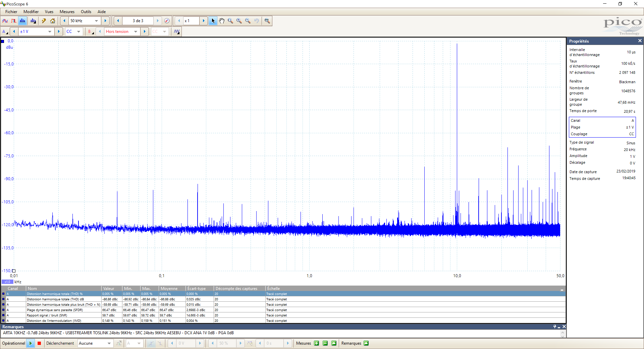Open the x 1 zoom factor field

[191, 21]
